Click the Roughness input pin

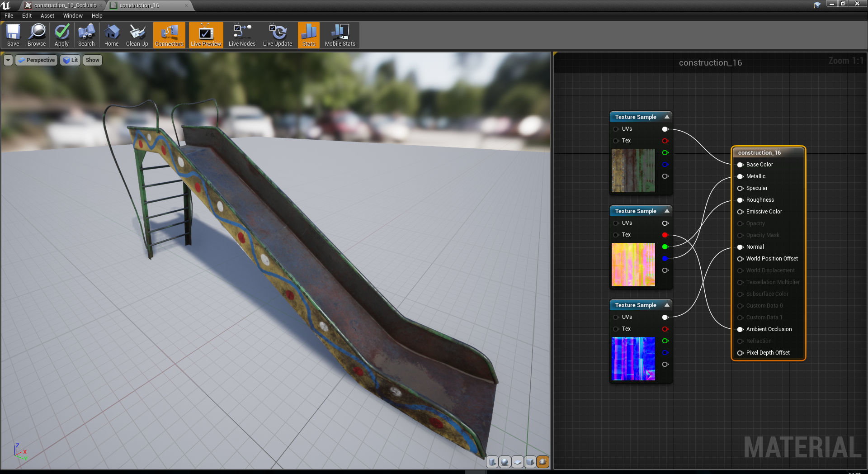741,200
